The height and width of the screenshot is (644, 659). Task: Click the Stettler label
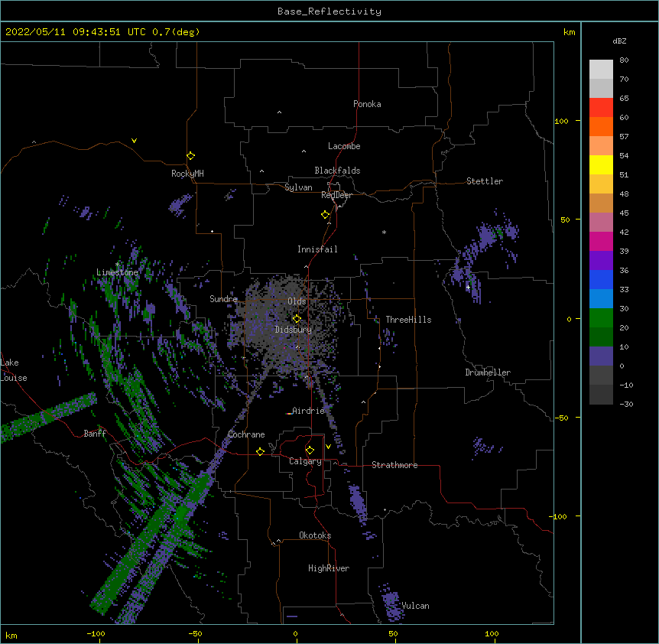point(485,181)
